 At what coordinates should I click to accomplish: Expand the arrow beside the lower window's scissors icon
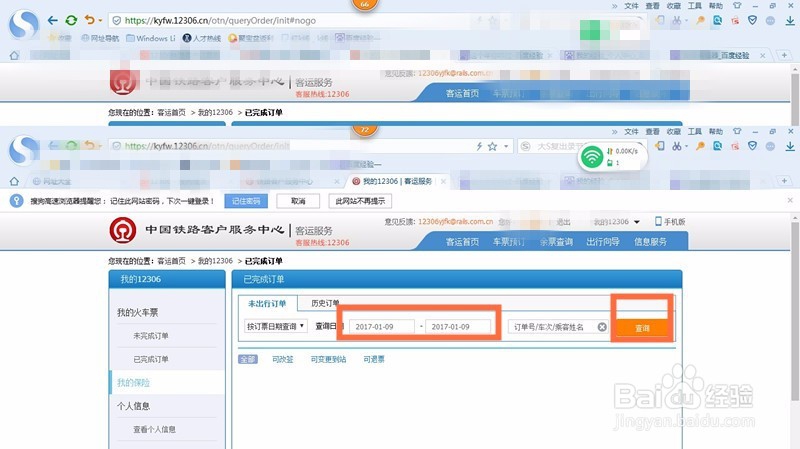click(686, 146)
